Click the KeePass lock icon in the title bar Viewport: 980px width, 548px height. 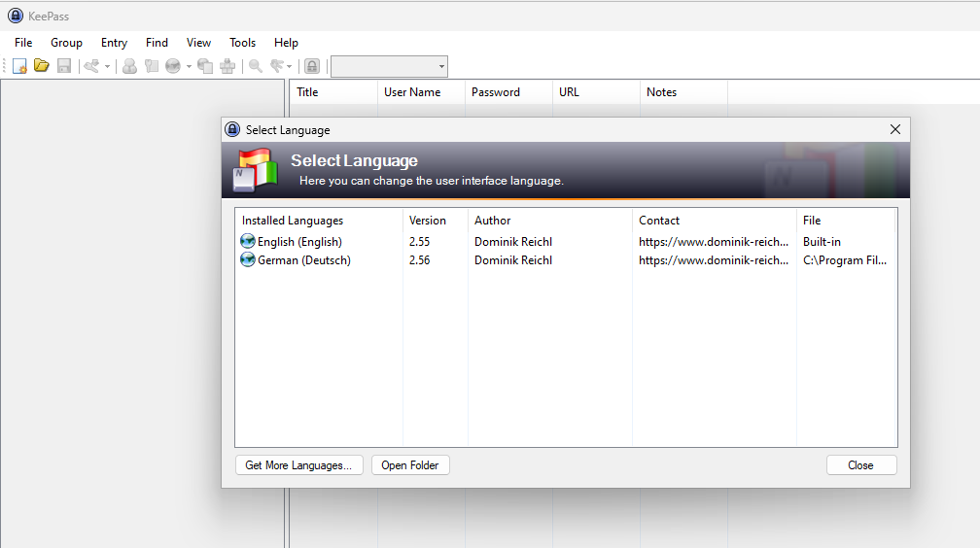click(16, 16)
